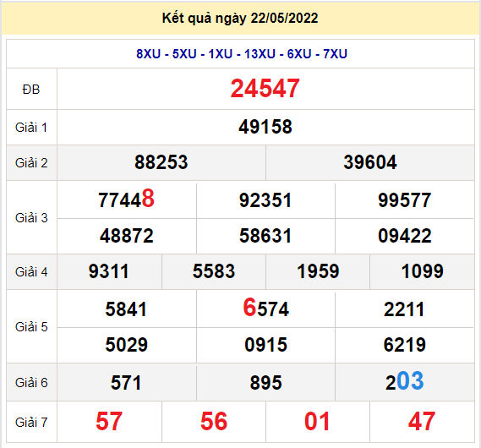Select number 58631 in Giải 3
The image size is (481, 448).
tap(265, 236)
